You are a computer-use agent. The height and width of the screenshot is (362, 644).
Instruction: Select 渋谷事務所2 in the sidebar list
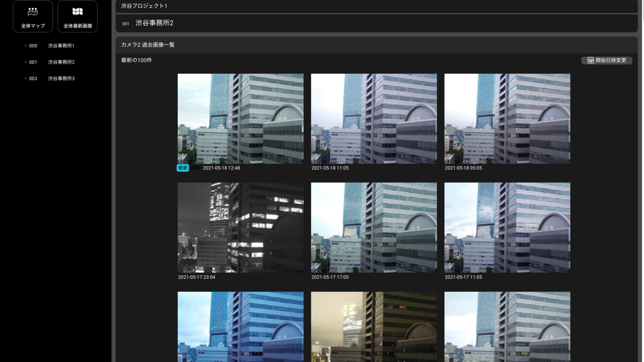[61, 62]
